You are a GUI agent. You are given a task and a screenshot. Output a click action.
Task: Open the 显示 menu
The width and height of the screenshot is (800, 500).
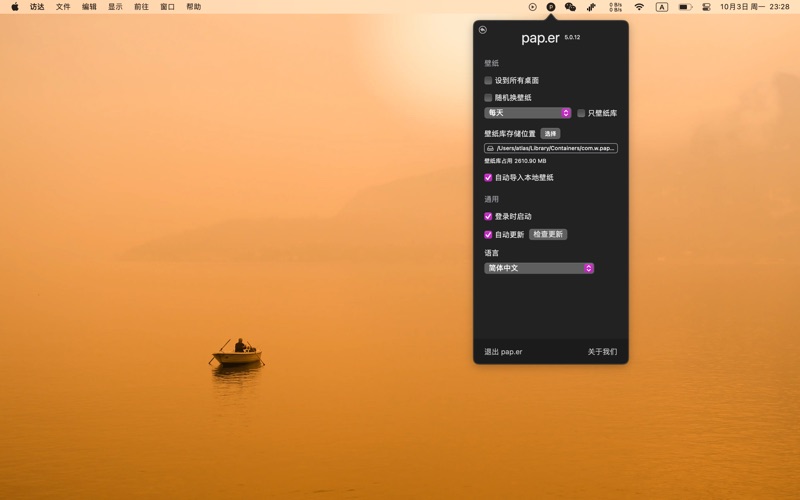click(x=115, y=7)
